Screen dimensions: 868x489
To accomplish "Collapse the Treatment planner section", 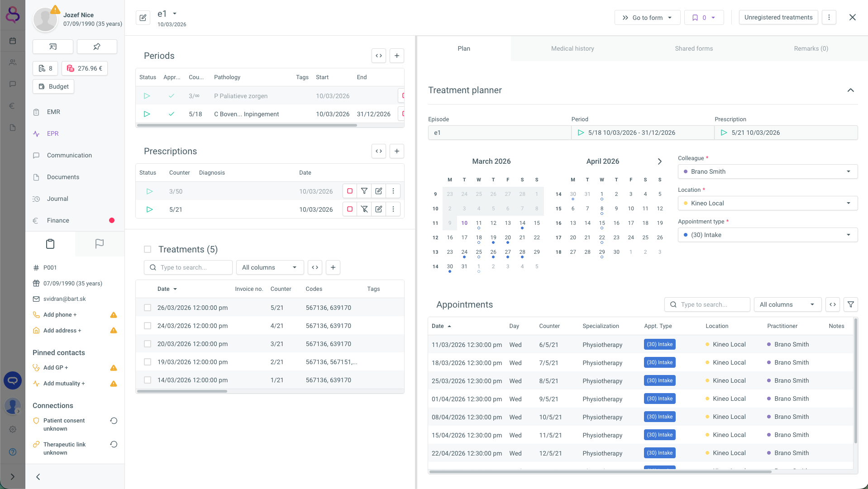I will 850,90.
